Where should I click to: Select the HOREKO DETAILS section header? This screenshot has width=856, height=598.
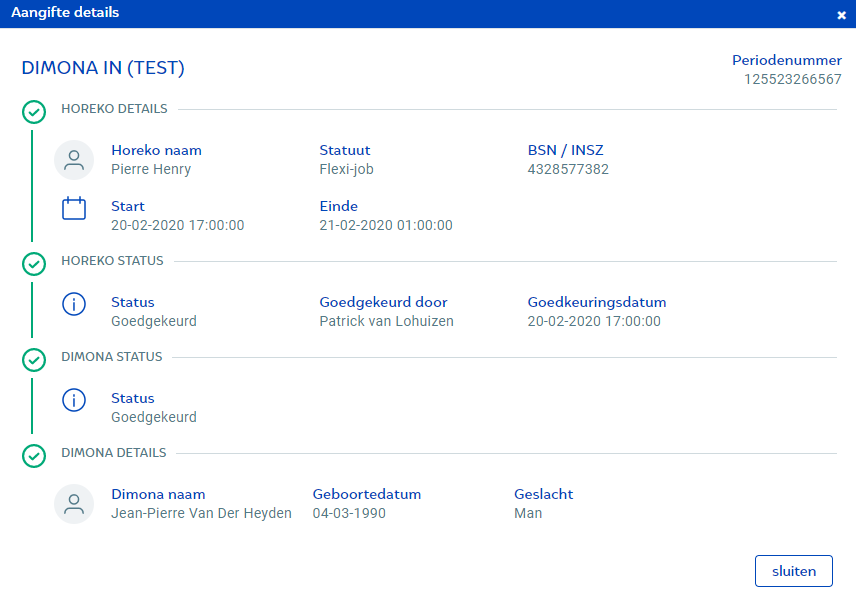click(x=114, y=109)
